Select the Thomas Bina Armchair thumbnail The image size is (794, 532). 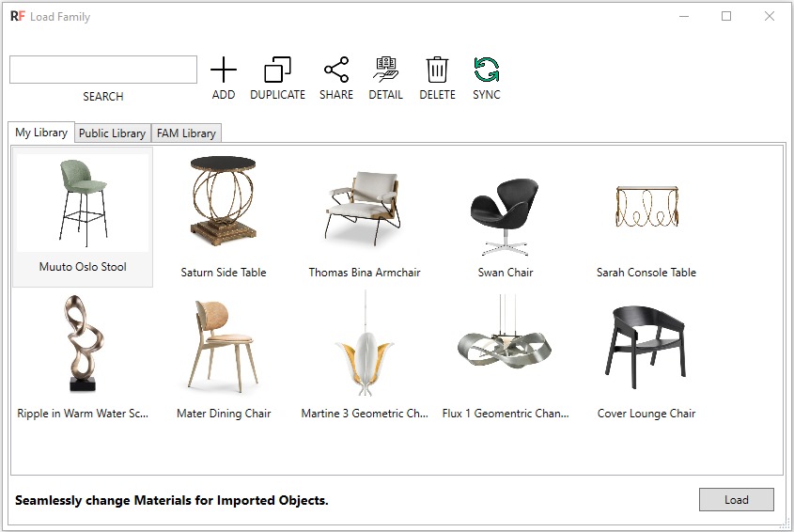tap(364, 209)
